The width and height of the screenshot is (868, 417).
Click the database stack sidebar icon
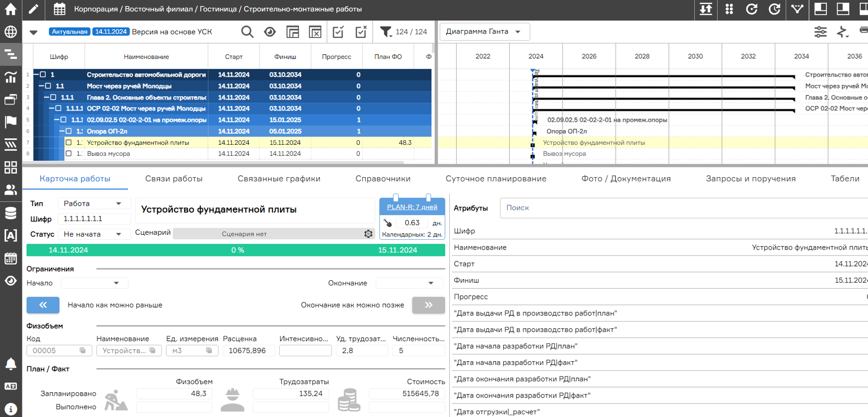10,213
